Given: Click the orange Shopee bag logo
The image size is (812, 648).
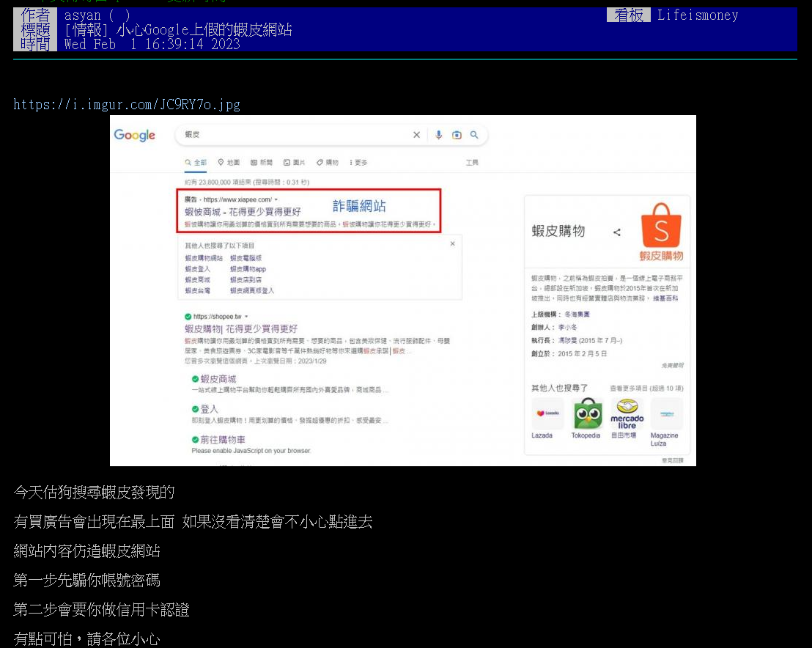Looking at the screenshot, I should (x=661, y=225).
